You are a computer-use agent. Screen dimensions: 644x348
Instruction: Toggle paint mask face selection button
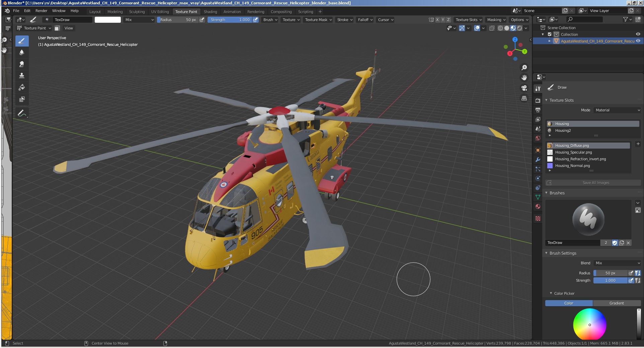(57, 28)
